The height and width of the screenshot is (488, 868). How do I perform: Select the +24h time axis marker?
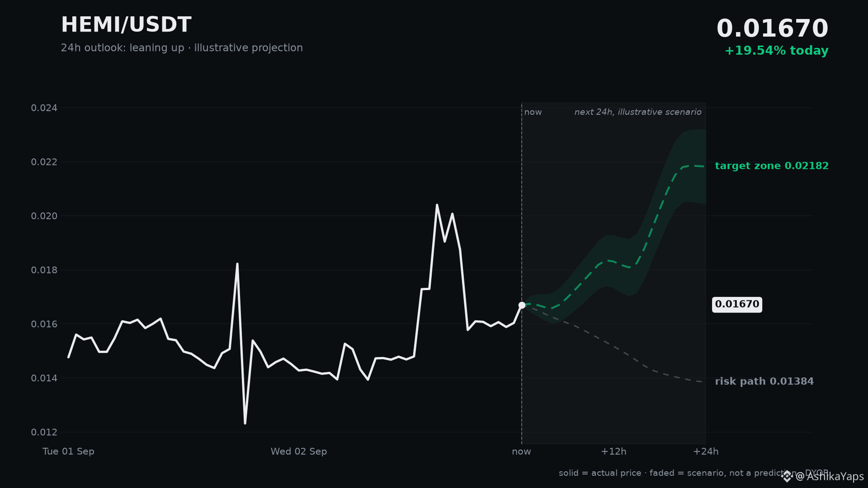tap(706, 451)
